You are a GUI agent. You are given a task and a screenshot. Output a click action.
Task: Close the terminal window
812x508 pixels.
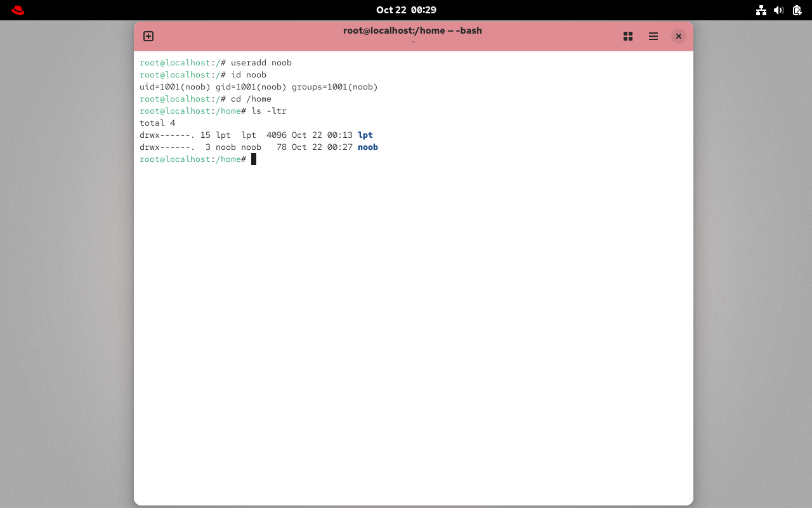point(678,36)
